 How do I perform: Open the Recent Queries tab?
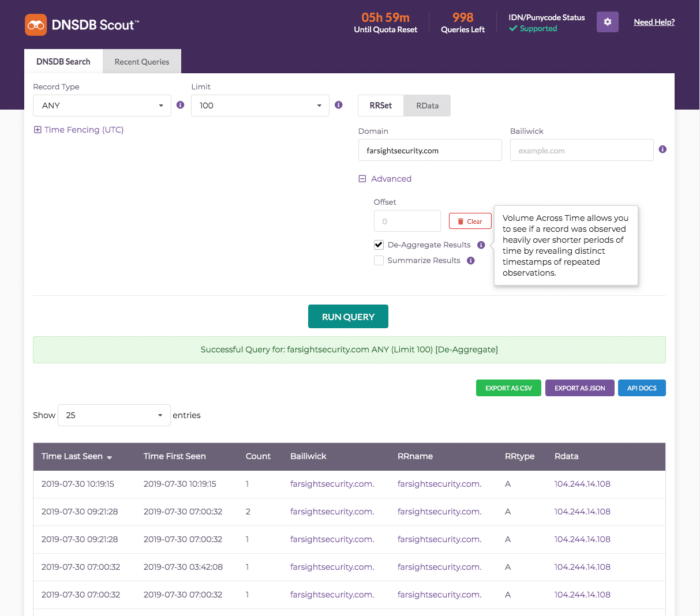point(142,62)
